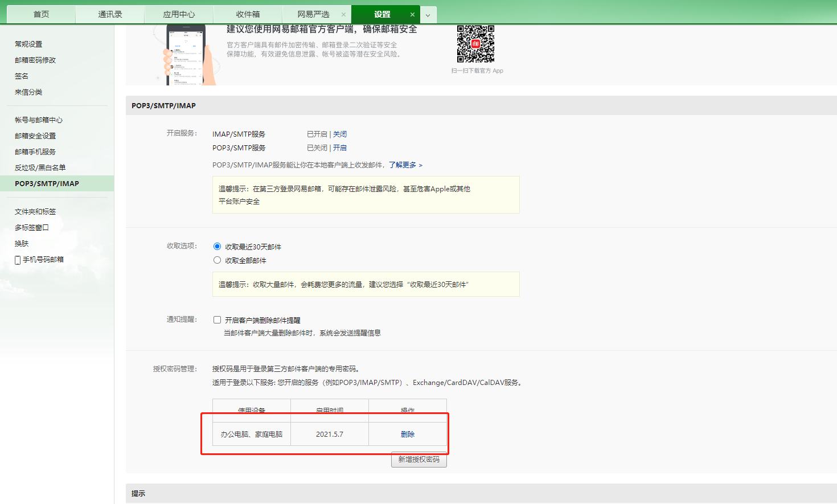Open 常规设置 in the sidebar
Image resolution: width=837 pixels, height=504 pixels.
pos(28,44)
